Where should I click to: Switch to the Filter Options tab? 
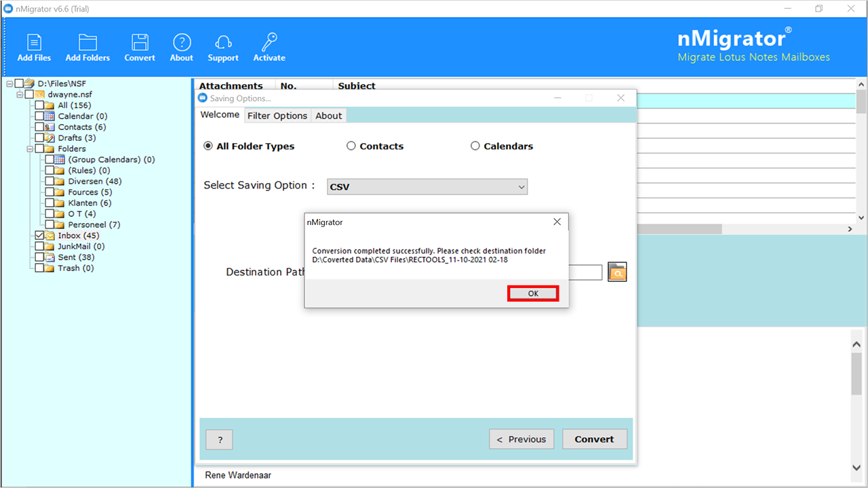[277, 116]
